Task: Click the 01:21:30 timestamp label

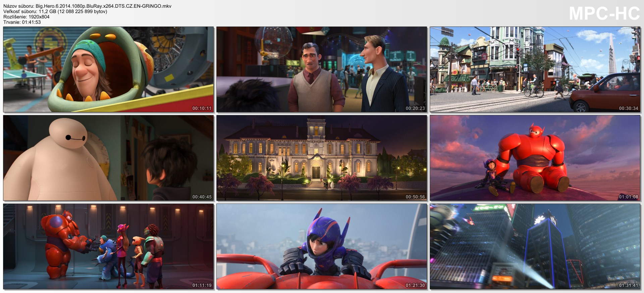Action: (415, 285)
